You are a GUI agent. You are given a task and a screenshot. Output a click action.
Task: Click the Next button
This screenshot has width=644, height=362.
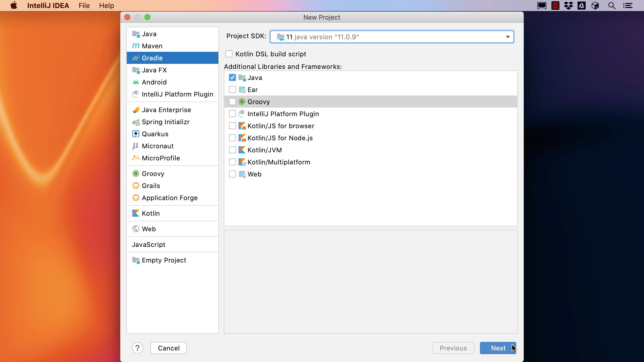(498, 348)
